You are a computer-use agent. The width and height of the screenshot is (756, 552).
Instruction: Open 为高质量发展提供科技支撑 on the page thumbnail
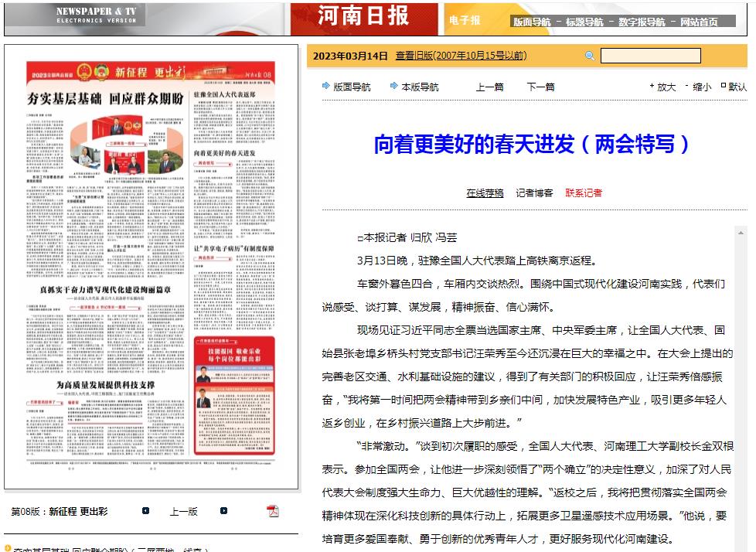[x=105, y=385]
